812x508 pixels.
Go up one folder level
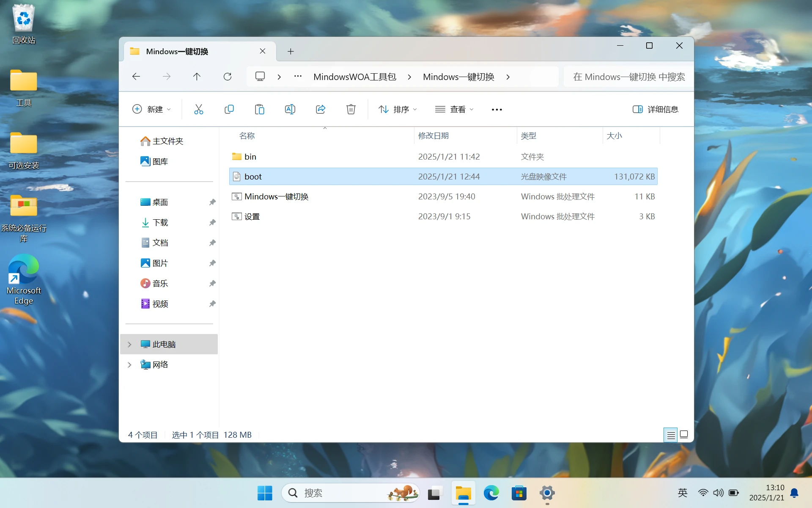pos(197,77)
